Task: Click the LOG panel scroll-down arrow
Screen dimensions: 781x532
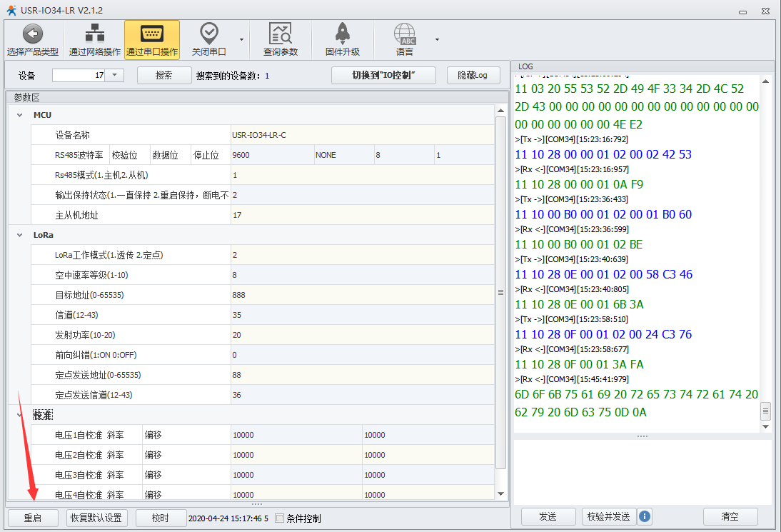Action: (765, 427)
